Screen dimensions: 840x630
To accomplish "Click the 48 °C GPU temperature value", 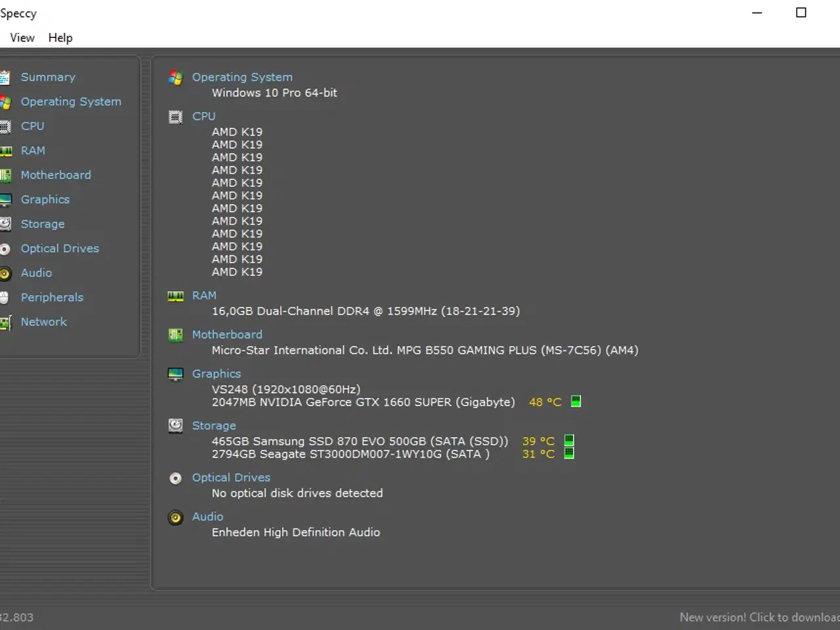I will [545, 402].
